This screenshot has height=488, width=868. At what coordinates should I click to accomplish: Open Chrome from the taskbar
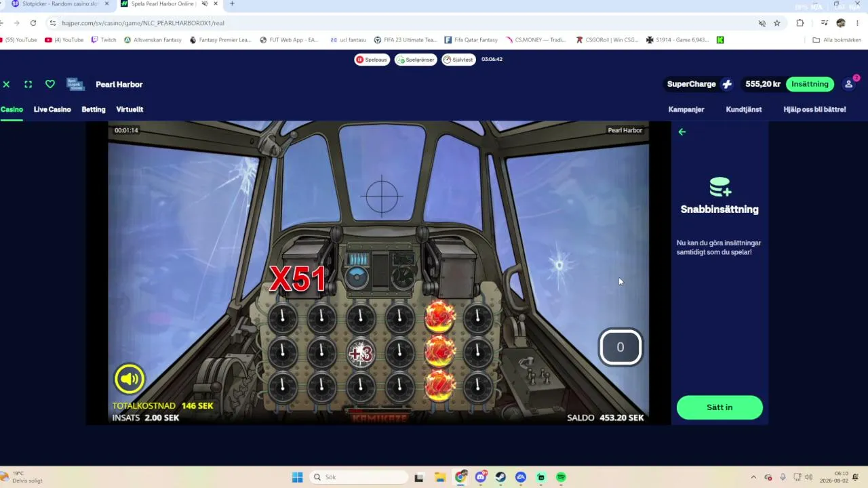[460, 477]
